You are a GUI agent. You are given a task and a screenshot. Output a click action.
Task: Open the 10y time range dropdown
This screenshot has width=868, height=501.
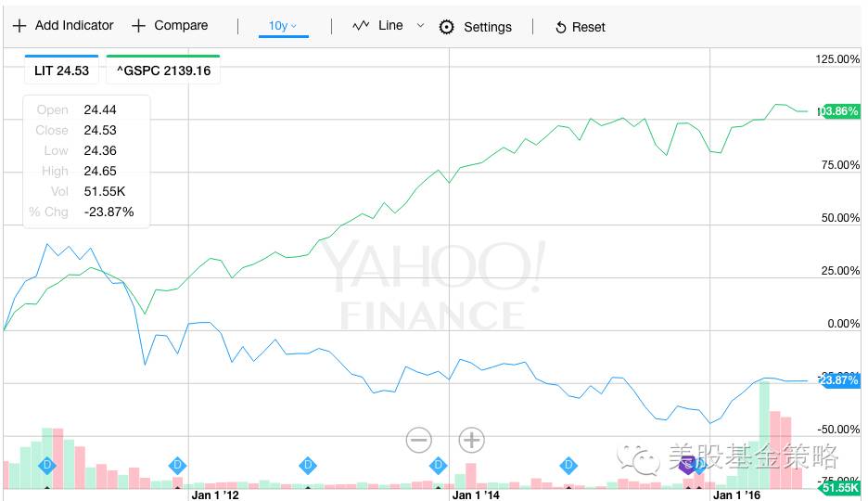(283, 26)
